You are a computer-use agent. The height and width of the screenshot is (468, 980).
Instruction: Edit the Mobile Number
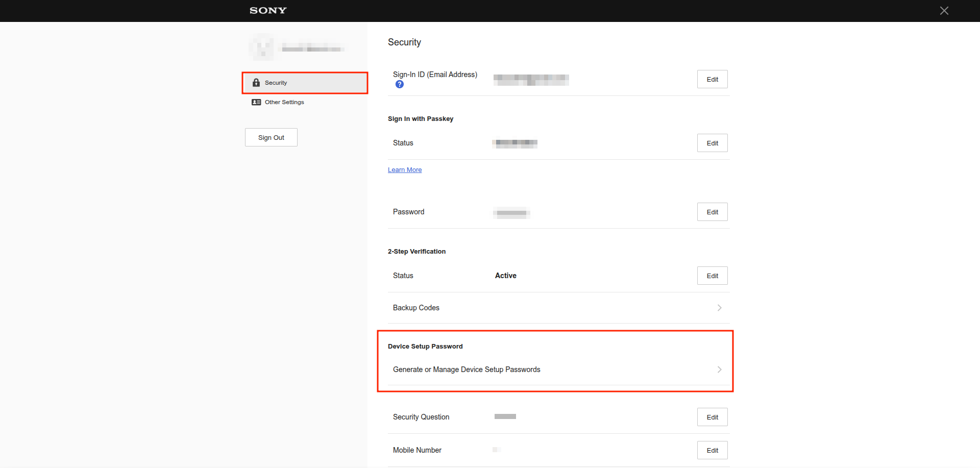click(713, 450)
